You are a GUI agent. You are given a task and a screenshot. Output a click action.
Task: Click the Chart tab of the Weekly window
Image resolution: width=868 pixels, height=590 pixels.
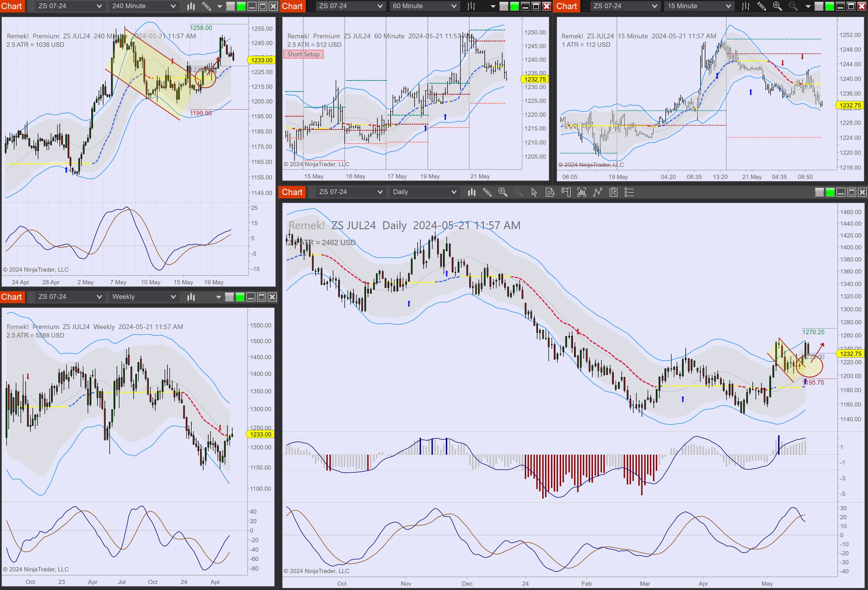coord(12,297)
